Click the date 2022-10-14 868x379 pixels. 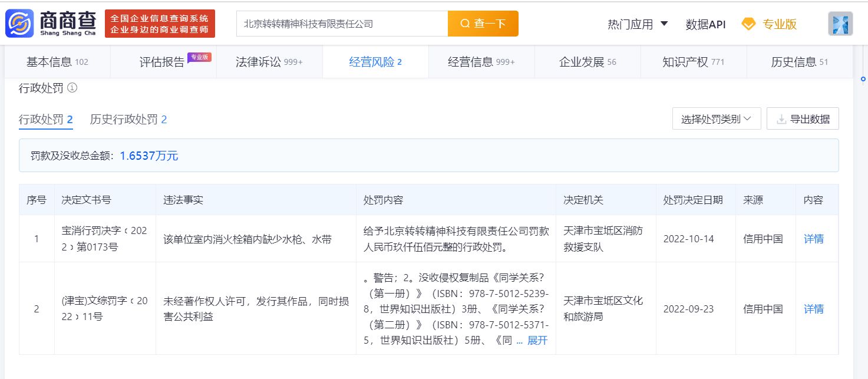click(689, 239)
